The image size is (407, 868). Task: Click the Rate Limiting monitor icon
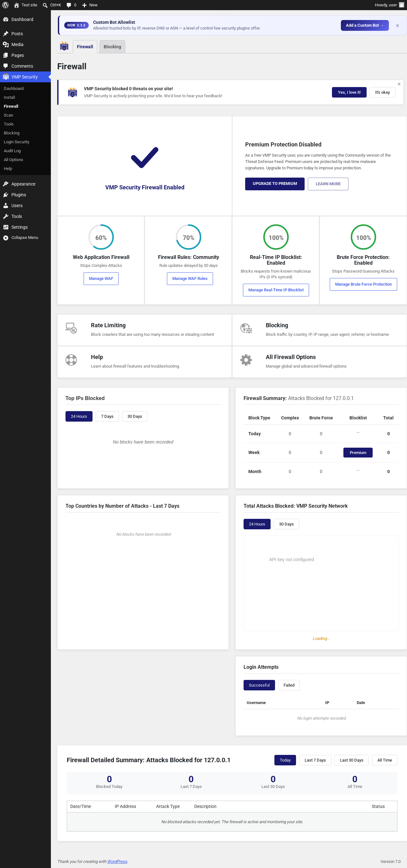[71, 328]
